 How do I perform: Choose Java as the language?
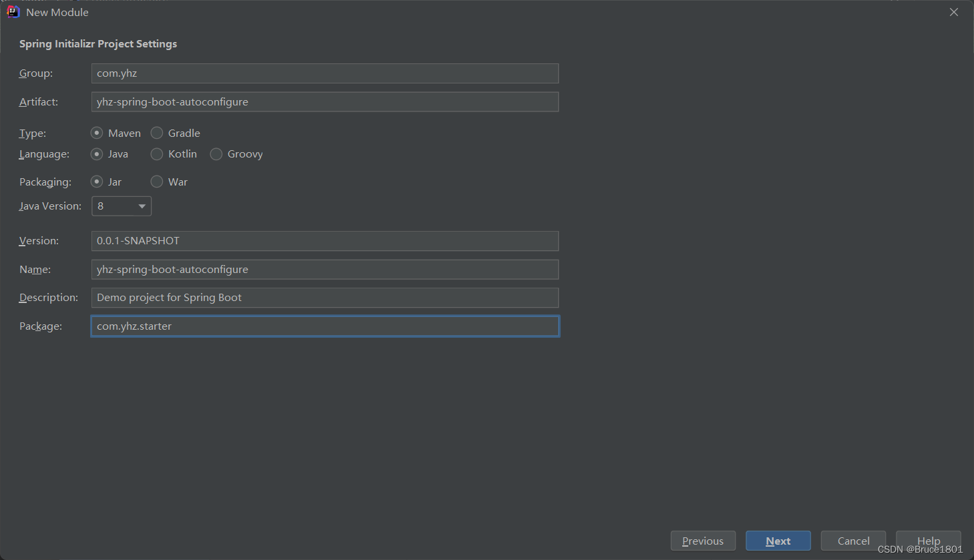tap(97, 154)
